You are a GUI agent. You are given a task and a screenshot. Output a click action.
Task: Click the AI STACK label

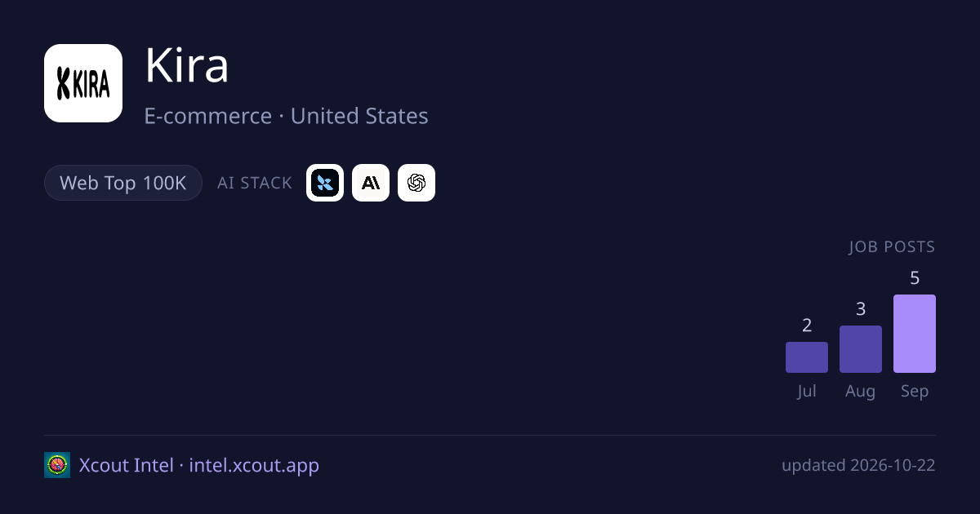coord(255,183)
